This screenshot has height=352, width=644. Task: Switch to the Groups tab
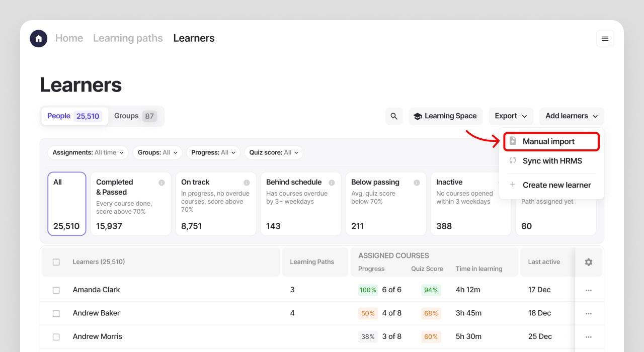(x=135, y=116)
